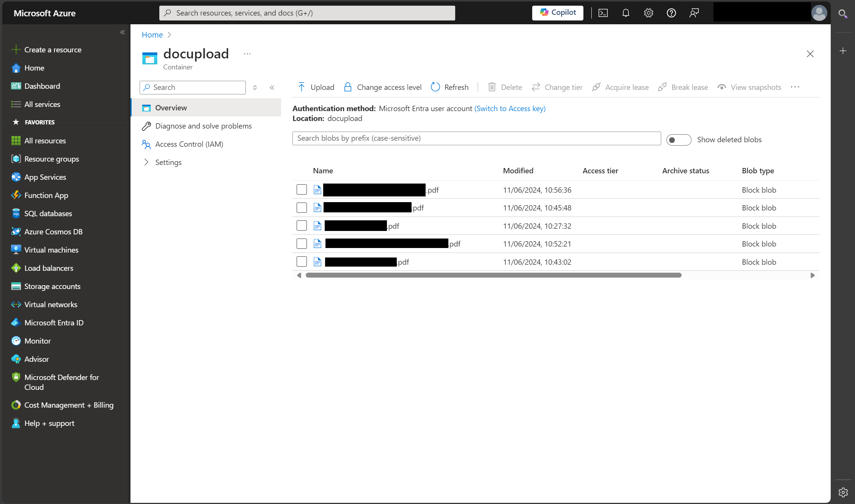Image resolution: width=855 pixels, height=504 pixels.
Task: Open Function App
Action: [46, 195]
